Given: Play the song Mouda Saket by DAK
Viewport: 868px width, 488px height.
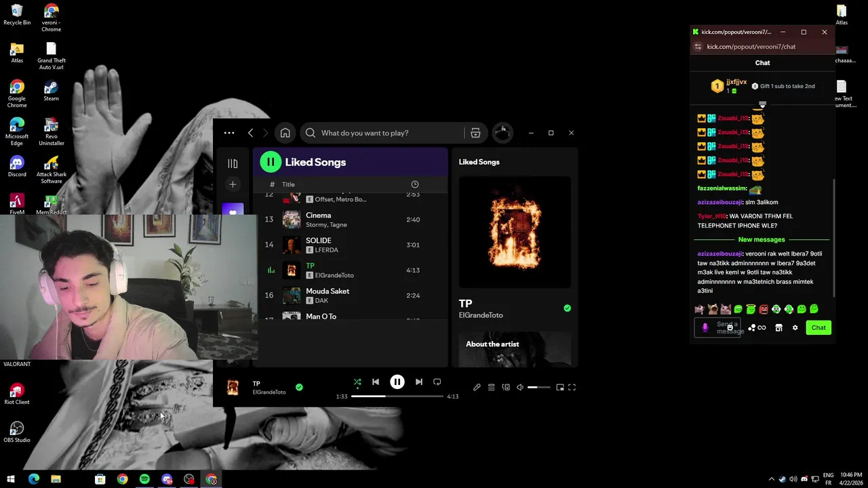Looking at the screenshot, I should pyautogui.click(x=351, y=296).
